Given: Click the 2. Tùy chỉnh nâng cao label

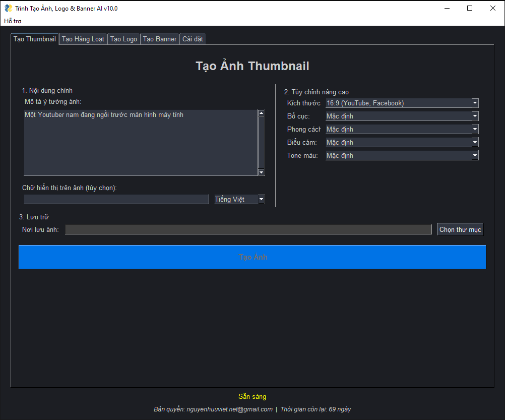Looking at the screenshot, I should (x=317, y=92).
